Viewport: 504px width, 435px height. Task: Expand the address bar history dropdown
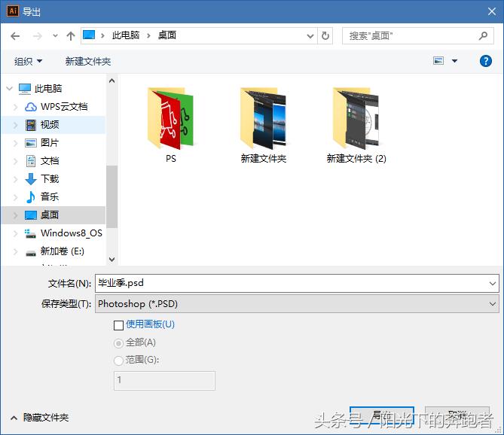[x=310, y=36]
